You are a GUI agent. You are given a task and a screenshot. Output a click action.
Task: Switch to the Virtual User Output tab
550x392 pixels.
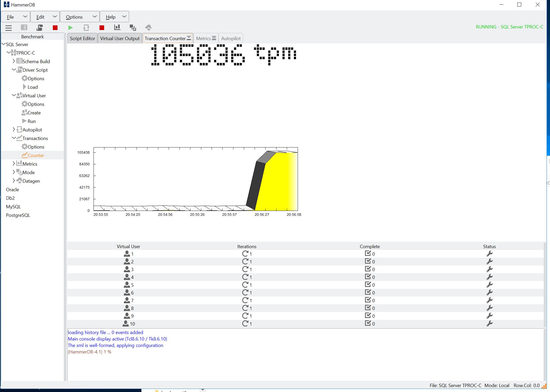(120, 39)
